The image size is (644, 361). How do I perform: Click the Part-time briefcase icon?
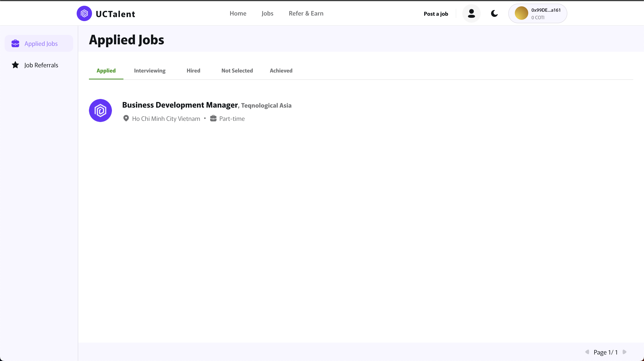coord(213,118)
